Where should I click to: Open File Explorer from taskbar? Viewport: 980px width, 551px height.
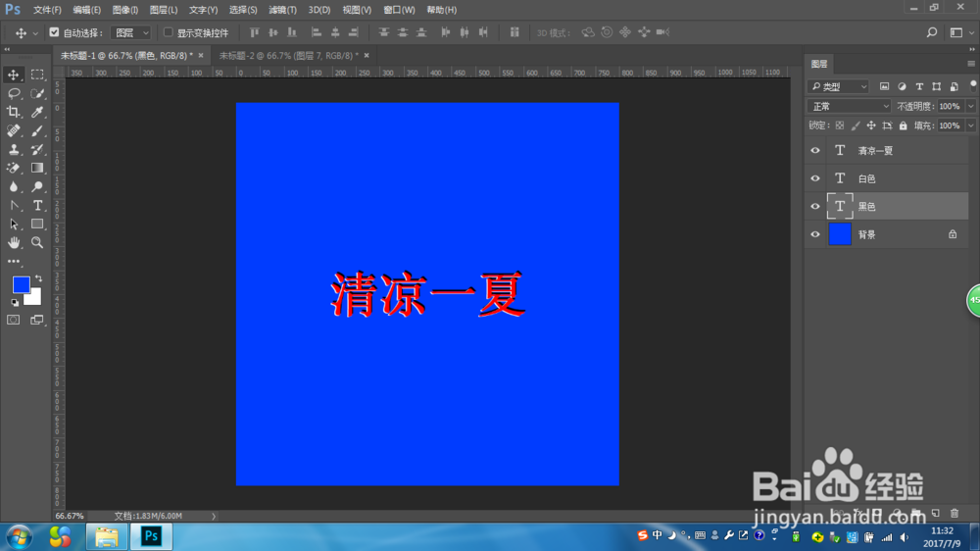pyautogui.click(x=107, y=536)
